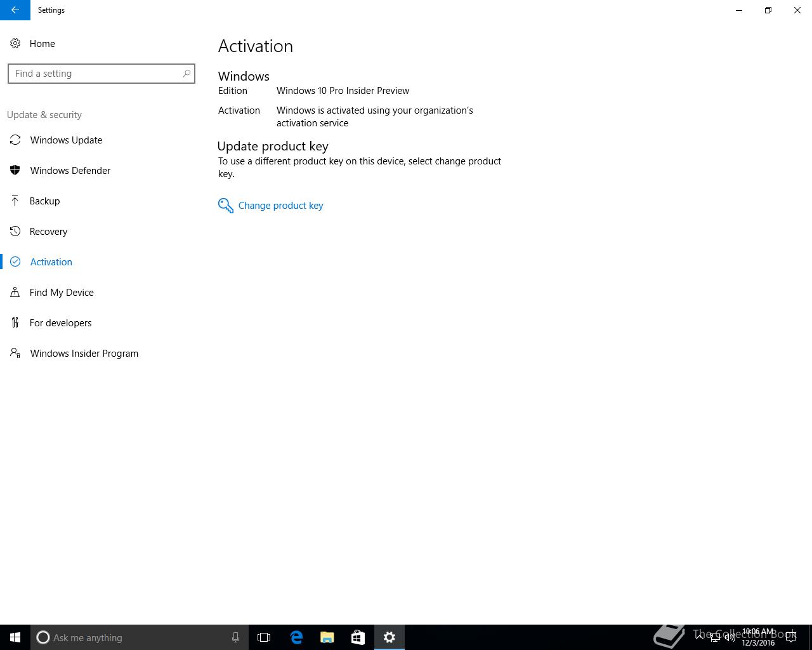Screen dimensions: 812x650
Task: Select the Windows Defender shield icon
Action: [x=15, y=171]
